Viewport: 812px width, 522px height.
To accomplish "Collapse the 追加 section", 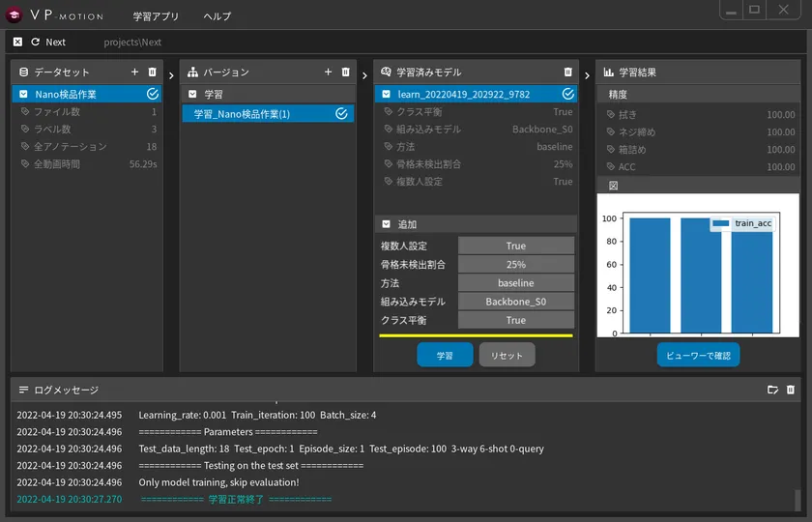I will pyautogui.click(x=386, y=223).
